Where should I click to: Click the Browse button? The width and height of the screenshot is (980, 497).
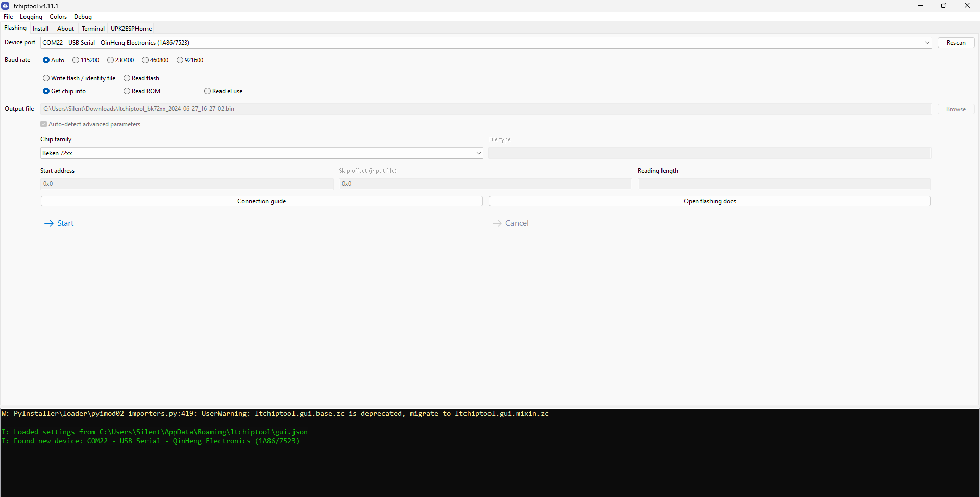point(956,109)
